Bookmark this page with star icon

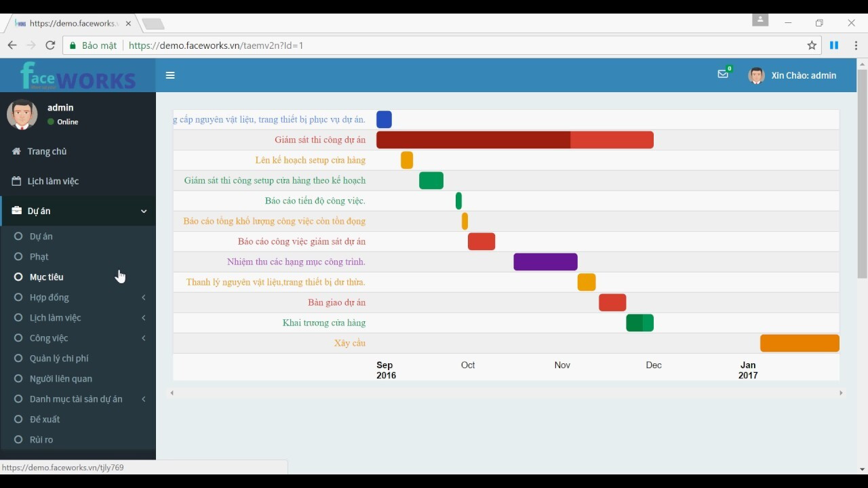[x=812, y=45]
